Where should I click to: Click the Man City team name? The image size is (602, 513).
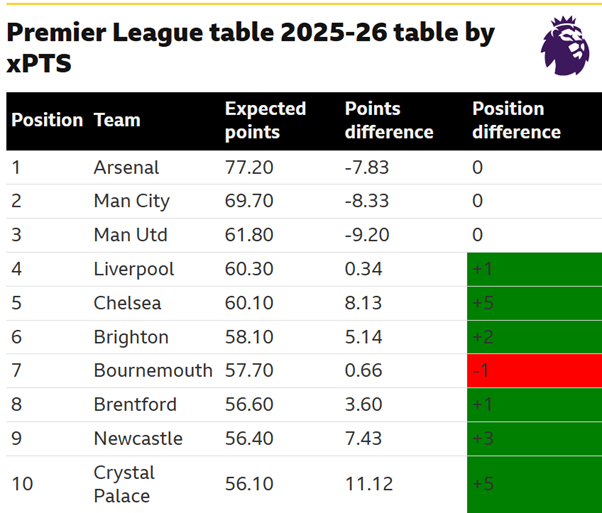point(132,201)
